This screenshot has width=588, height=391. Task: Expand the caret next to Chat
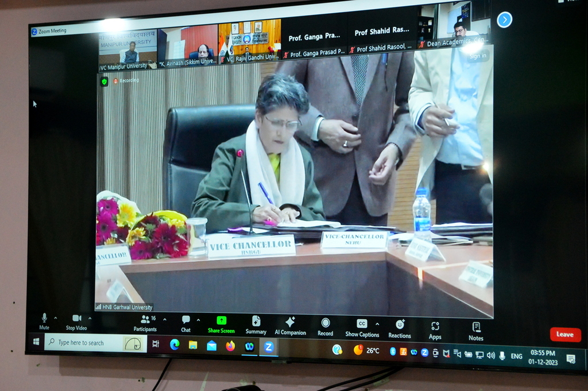click(x=198, y=320)
